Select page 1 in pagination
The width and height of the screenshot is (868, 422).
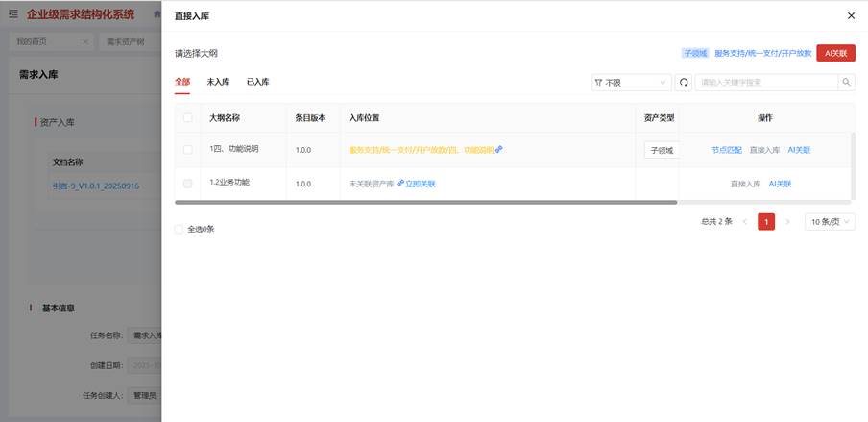[766, 222]
